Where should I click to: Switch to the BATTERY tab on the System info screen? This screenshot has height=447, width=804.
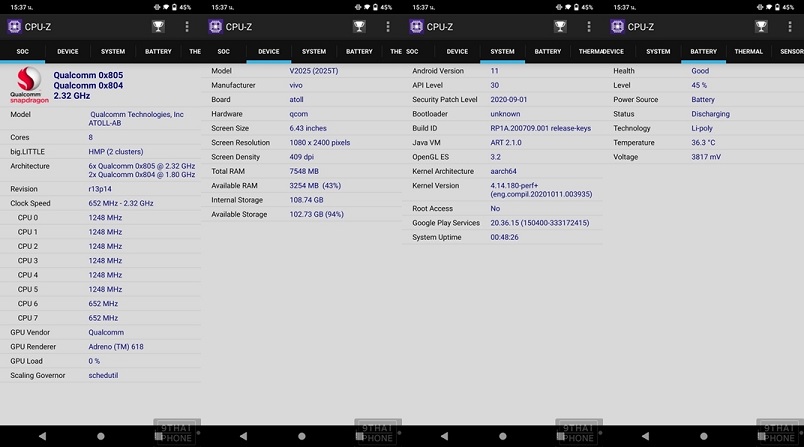pos(548,51)
